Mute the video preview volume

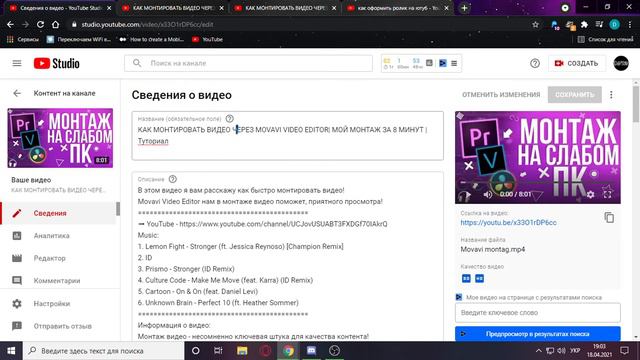tap(487, 195)
